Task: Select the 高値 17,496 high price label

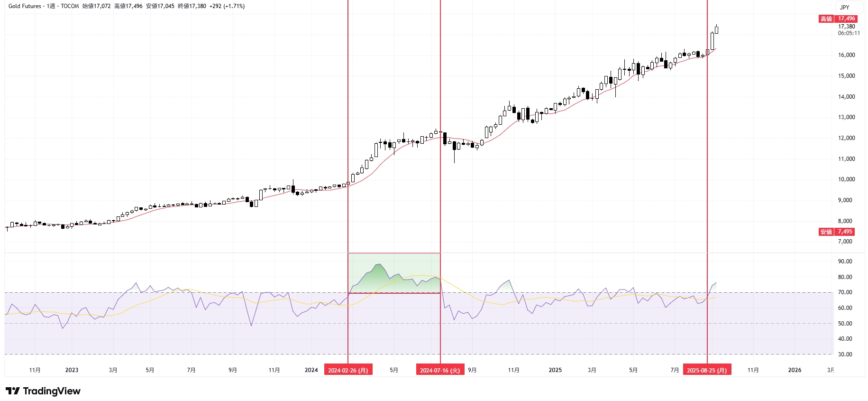Action: [x=838, y=19]
